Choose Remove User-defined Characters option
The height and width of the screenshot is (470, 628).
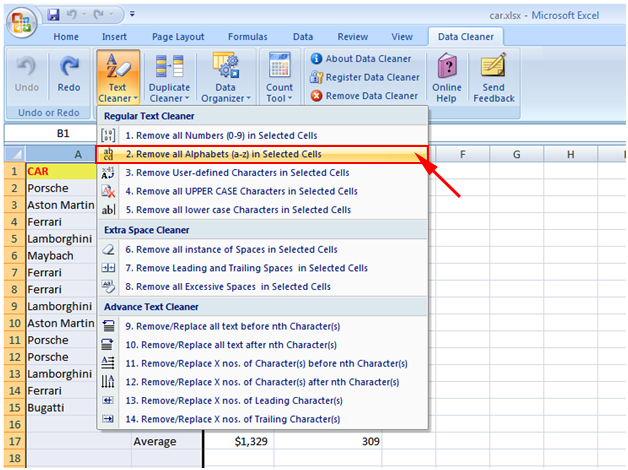263,173
